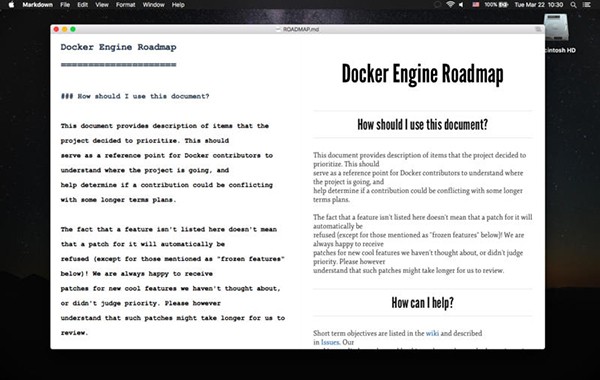Screen dimensions: 600x380
Task: Click editor line 'or didn't judge priority'
Action: pyautogui.click(x=140, y=303)
